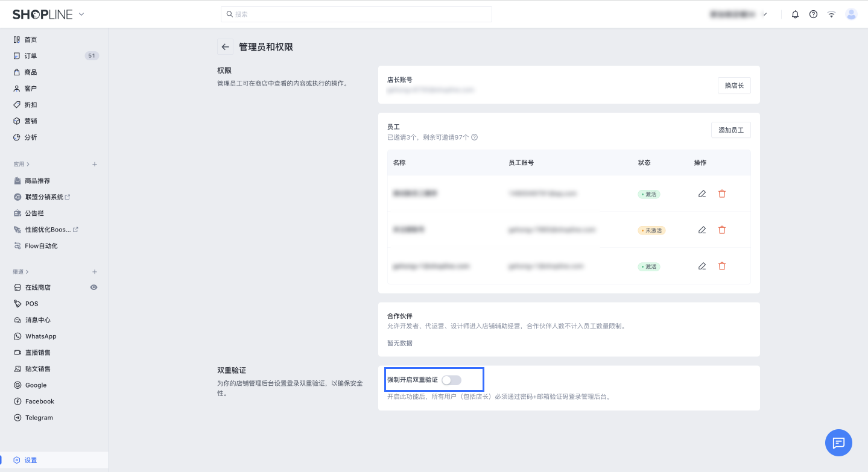This screenshot has width=868, height=472.
Task: Open the SHOPLINE store switcher dropdown
Action: coord(81,14)
